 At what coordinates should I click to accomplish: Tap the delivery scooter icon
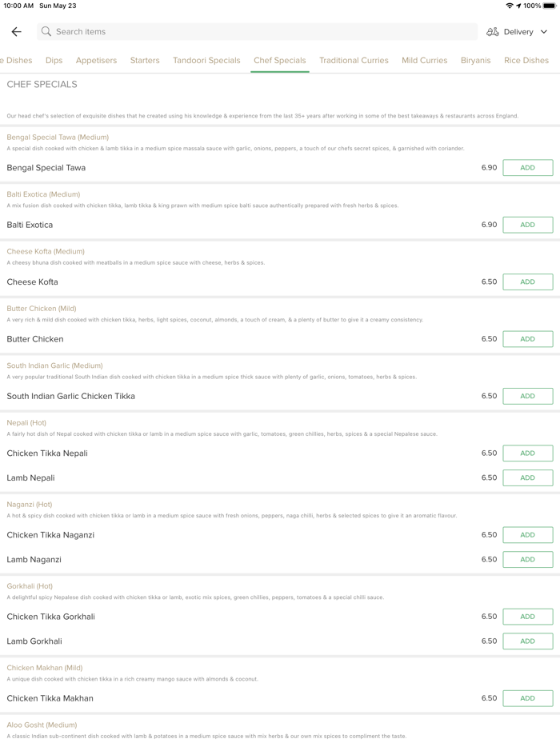pos(493,32)
